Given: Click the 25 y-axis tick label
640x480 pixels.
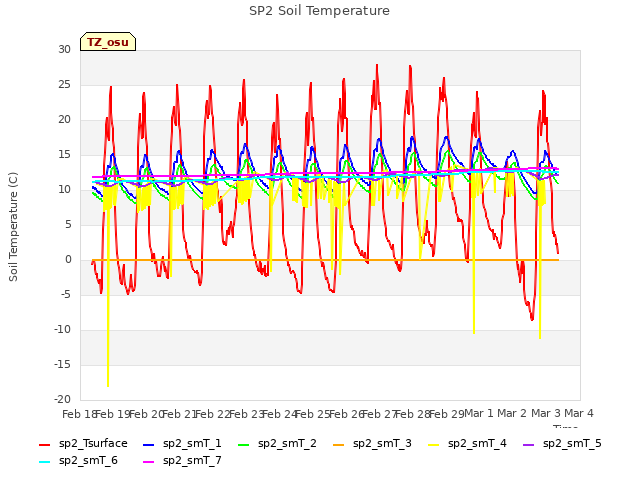Looking at the screenshot, I should pos(64,84).
